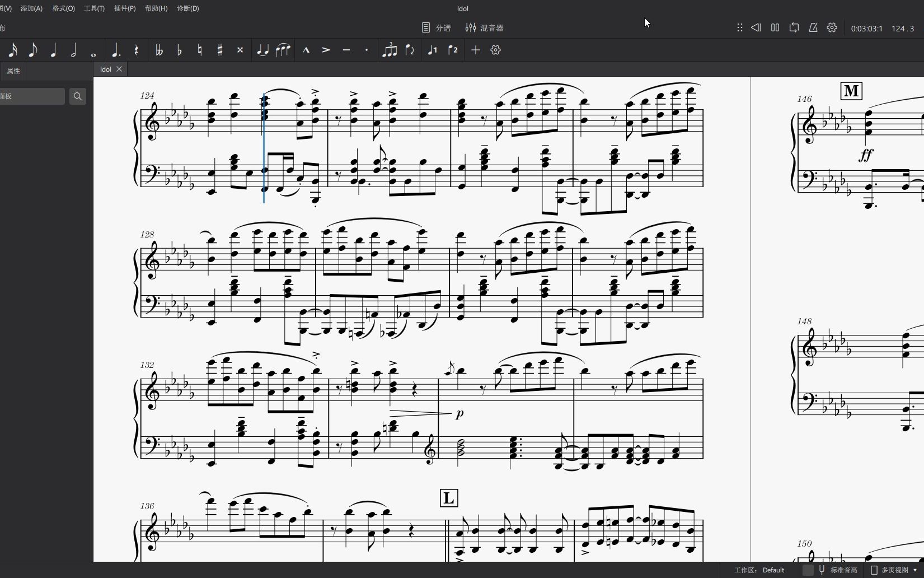Viewport: 924px width, 578px height.
Task: Select the tuplet tool
Action: point(390,50)
